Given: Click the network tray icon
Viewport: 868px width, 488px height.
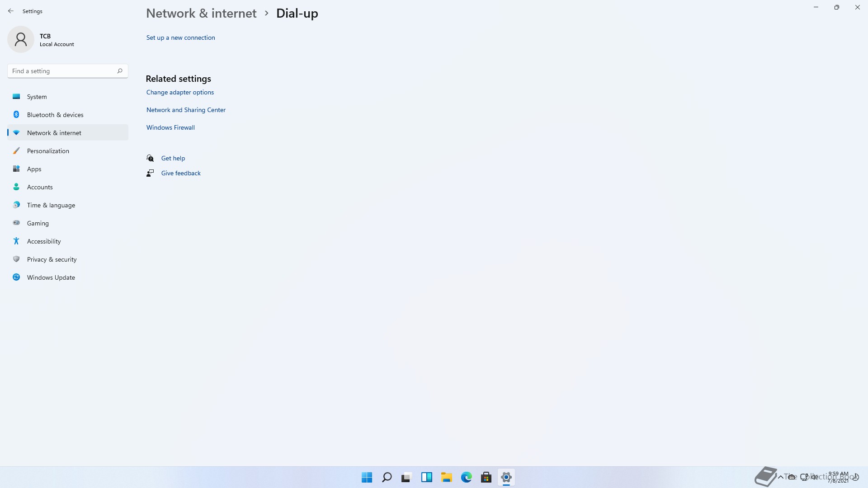Looking at the screenshot, I should (804, 477).
